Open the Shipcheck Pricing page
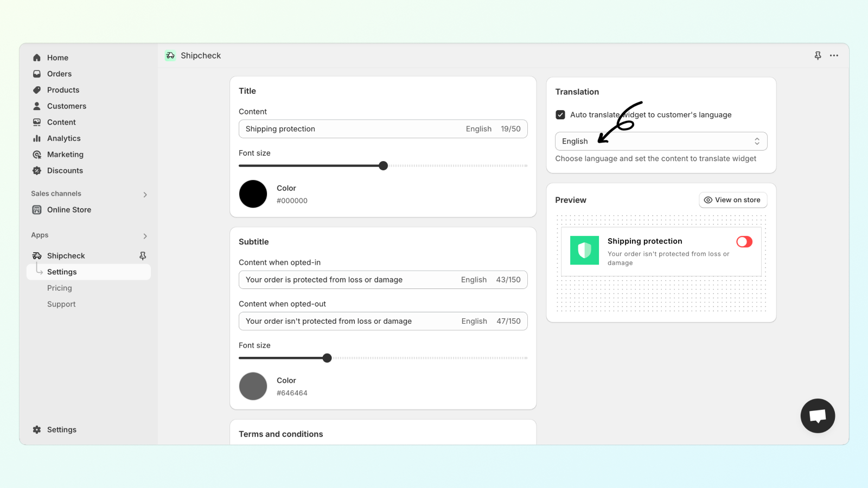 [x=59, y=288]
